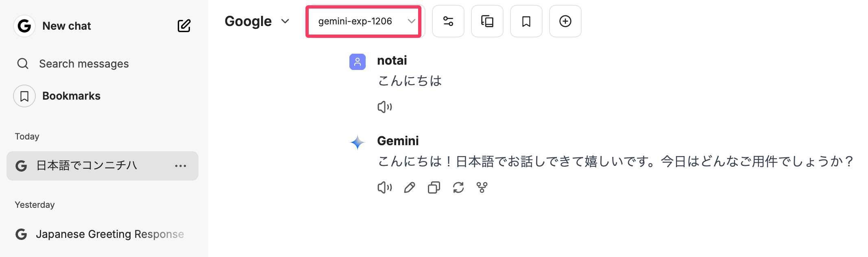Image resolution: width=868 pixels, height=257 pixels.
Task: Click the plus circle icon in toolbar
Action: point(565,21)
